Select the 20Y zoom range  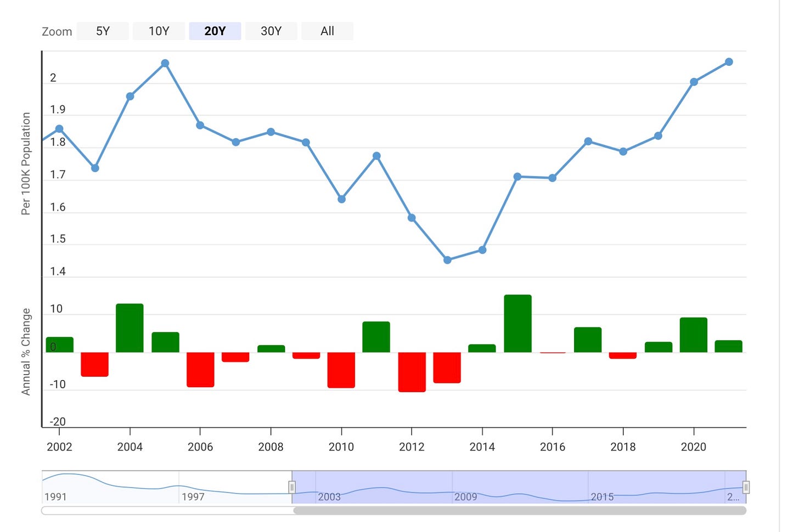(x=215, y=31)
